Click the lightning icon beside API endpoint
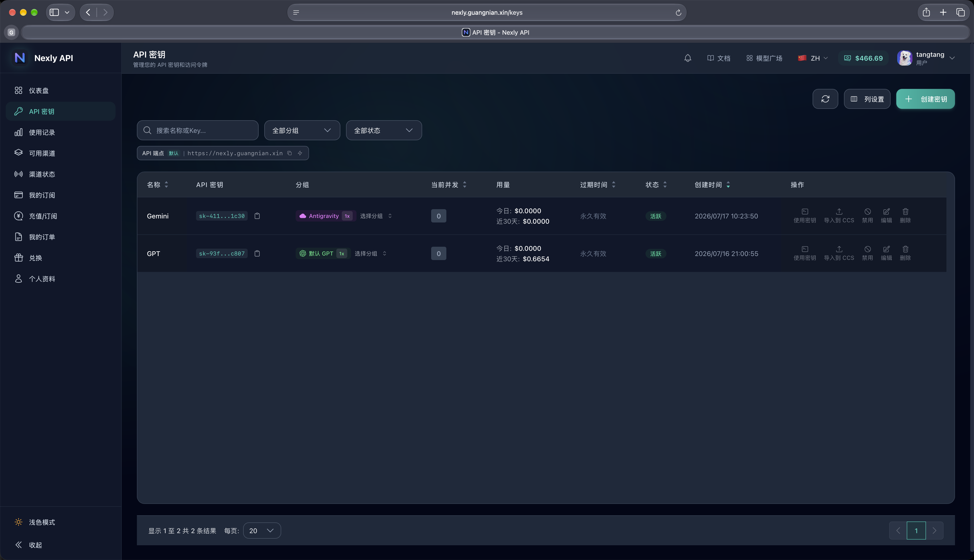 [x=300, y=153]
